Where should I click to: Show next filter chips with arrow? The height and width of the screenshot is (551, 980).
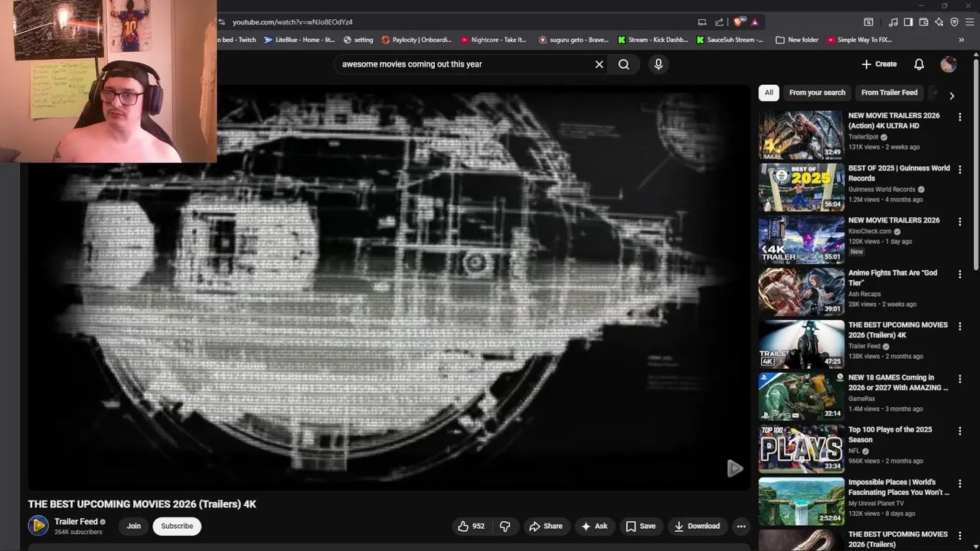click(x=952, y=96)
